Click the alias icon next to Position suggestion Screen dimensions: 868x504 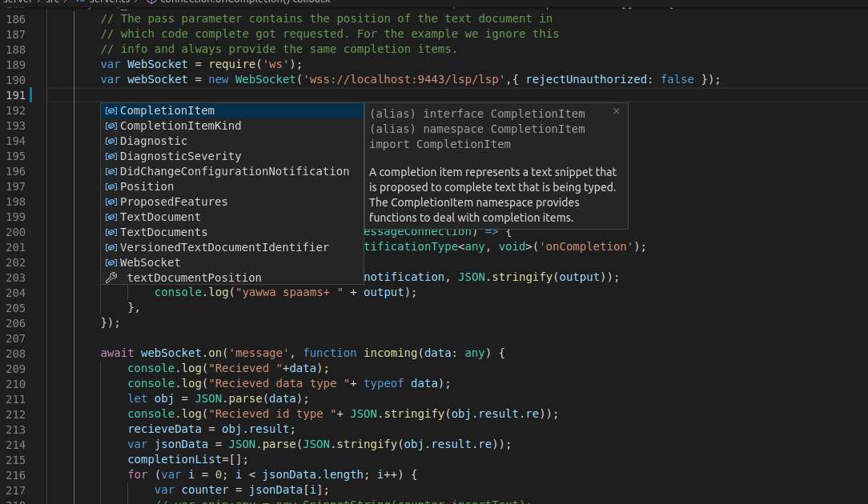tap(111, 186)
